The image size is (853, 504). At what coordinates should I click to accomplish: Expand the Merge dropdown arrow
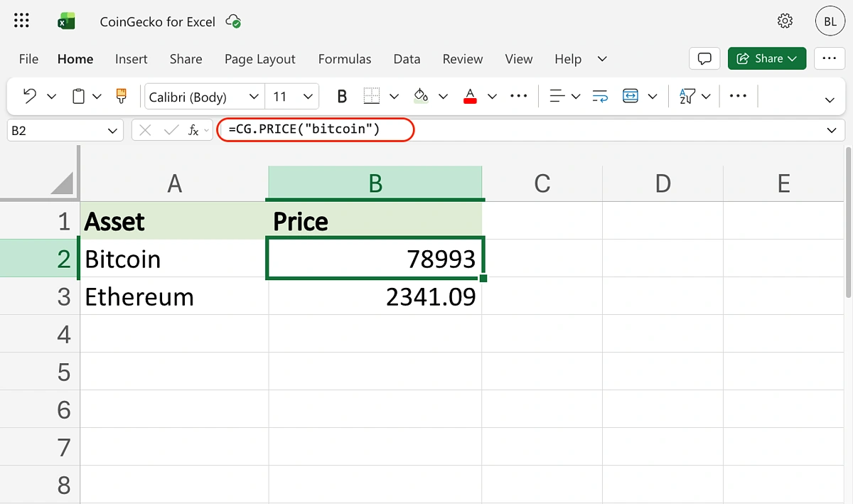653,96
